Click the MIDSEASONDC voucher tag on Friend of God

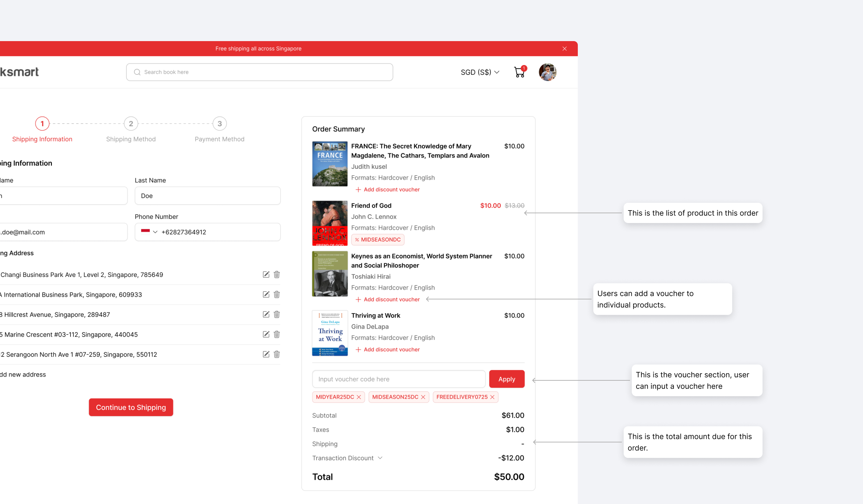378,240
